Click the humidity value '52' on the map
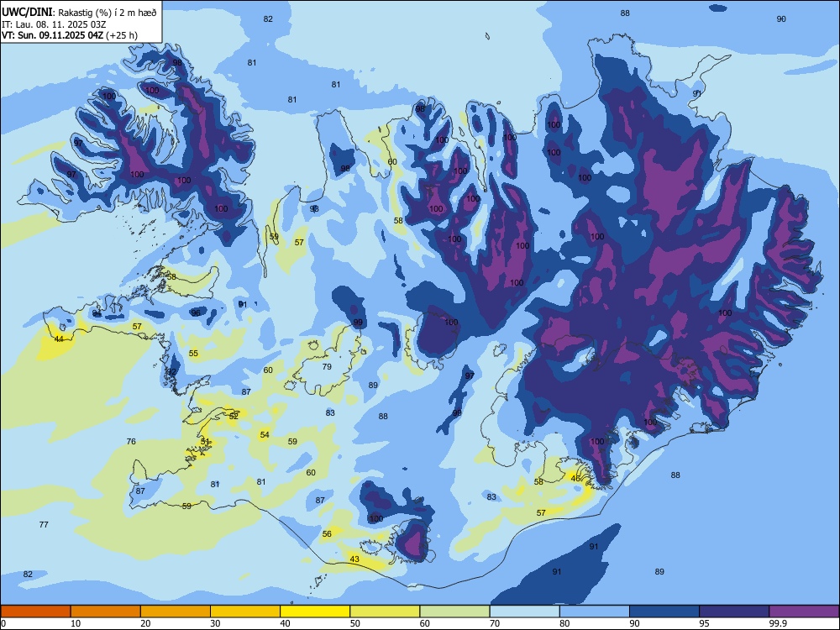The height and width of the screenshot is (630, 840). (x=234, y=417)
